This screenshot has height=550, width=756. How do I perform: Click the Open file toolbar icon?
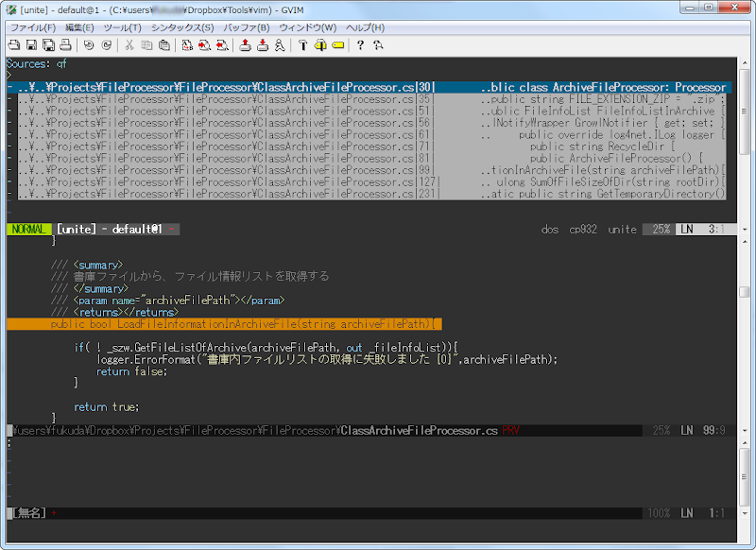tap(14, 45)
